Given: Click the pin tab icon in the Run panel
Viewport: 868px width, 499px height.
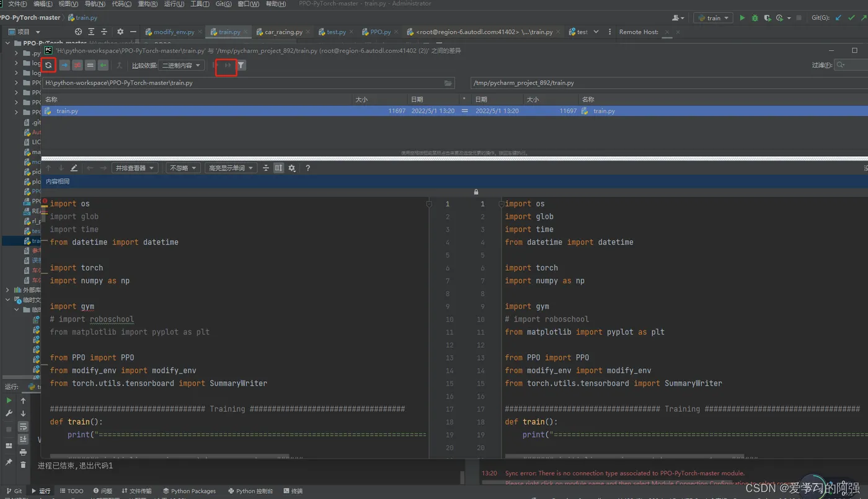Looking at the screenshot, I should click(9, 462).
